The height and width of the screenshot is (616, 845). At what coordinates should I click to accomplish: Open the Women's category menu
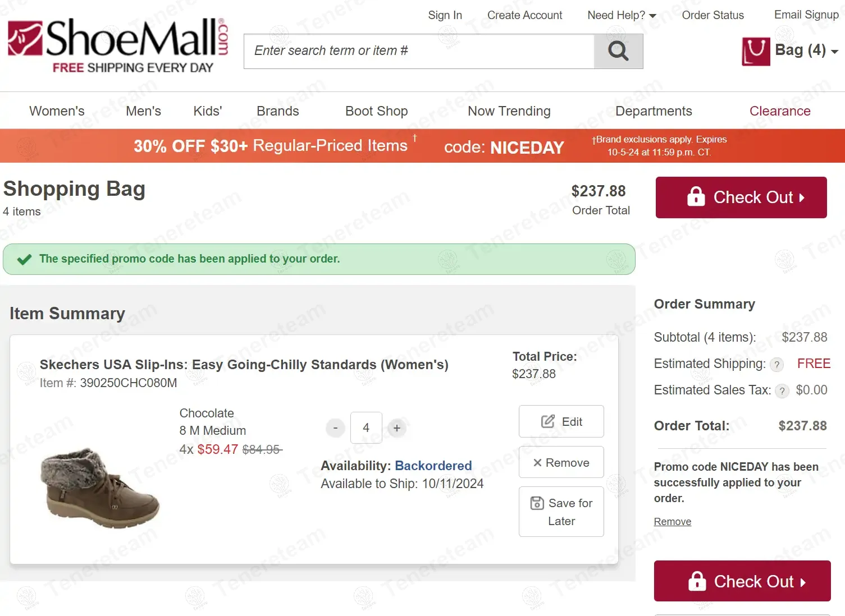(x=57, y=111)
